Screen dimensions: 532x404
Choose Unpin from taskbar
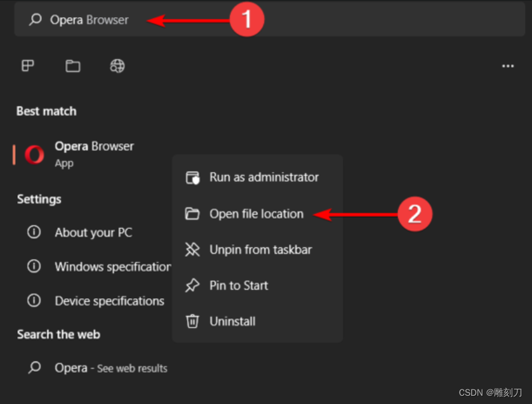[258, 250]
